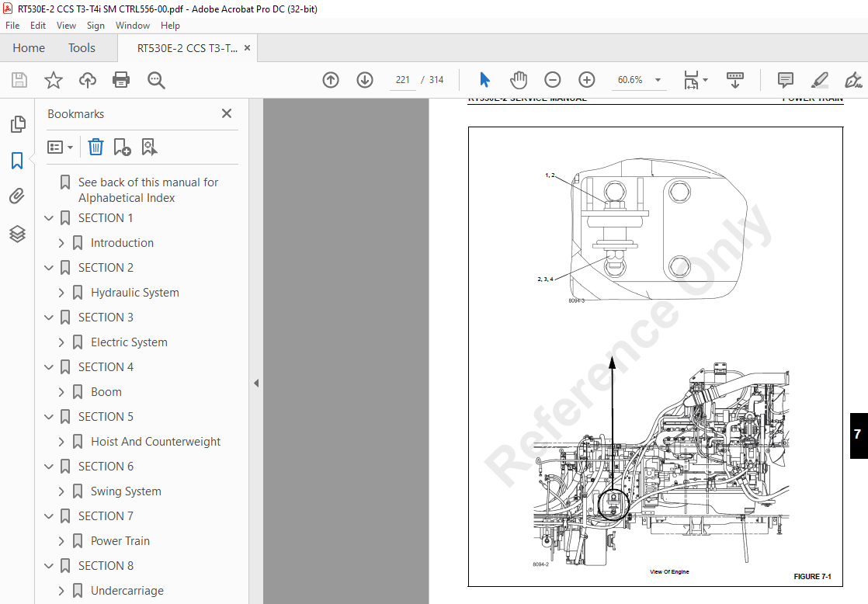The height and width of the screenshot is (604, 868).
Task: Open the Help menu
Action: 170,26
